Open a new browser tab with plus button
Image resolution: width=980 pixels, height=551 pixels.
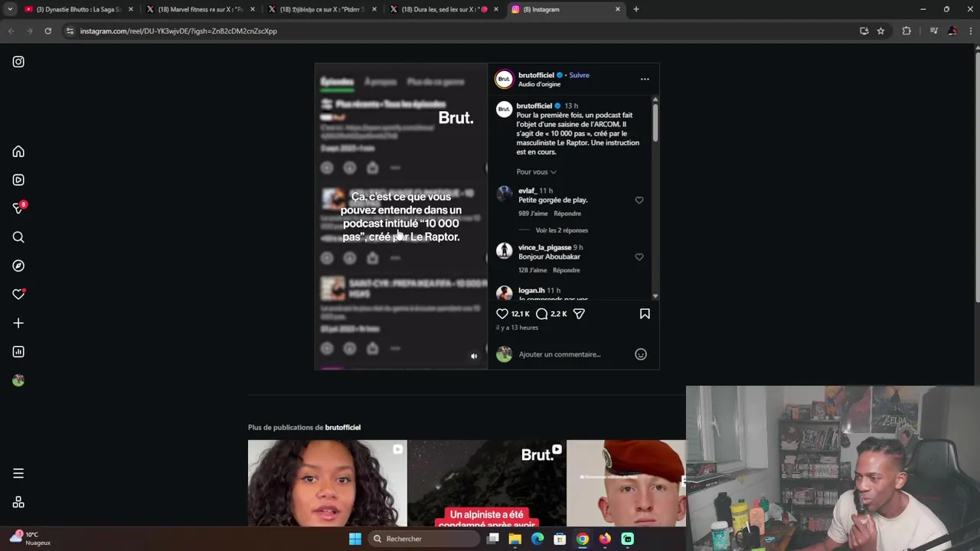pyautogui.click(x=635, y=9)
